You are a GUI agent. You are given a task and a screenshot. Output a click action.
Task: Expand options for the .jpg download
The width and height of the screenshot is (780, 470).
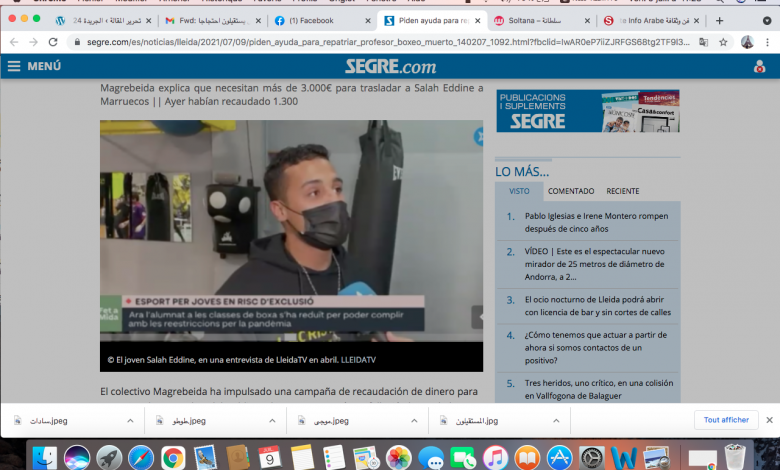(x=555, y=421)
